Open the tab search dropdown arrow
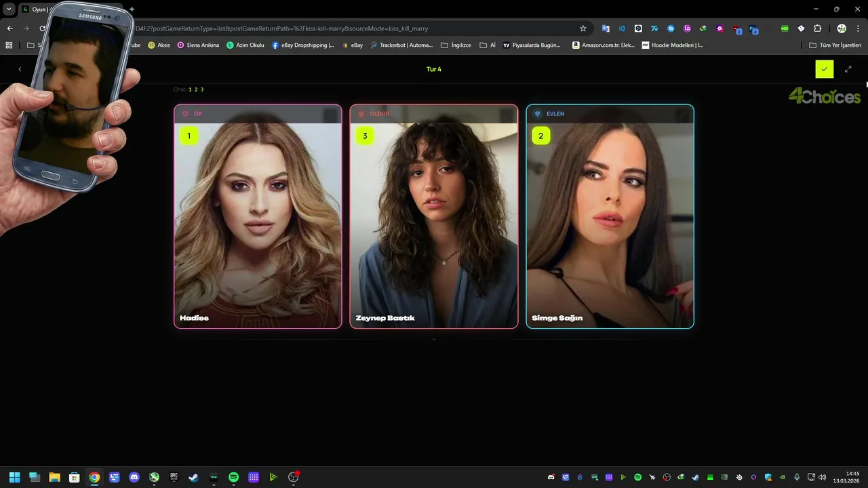Image resolution: width=868 pixels, height=488 pixels. (x=9, y=9)
